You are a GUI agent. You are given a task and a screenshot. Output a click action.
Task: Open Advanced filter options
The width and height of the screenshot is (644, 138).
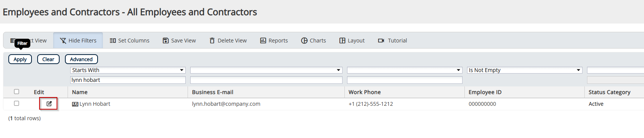tap(81, 59)
